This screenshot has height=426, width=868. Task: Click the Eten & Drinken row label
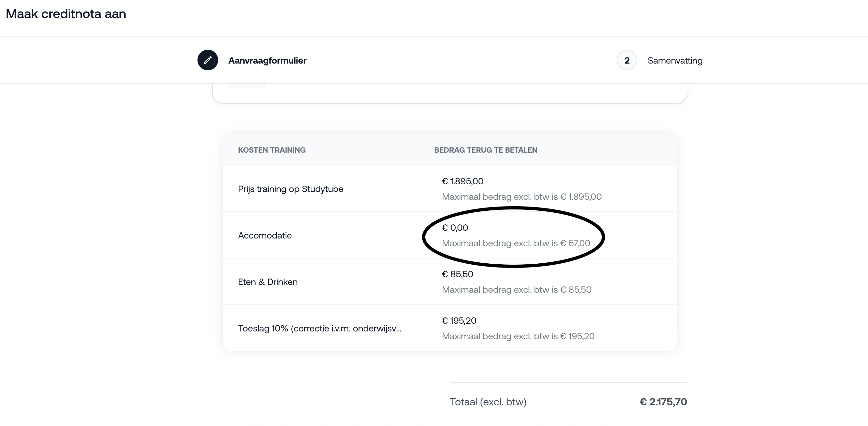click(x=267, y=282)
